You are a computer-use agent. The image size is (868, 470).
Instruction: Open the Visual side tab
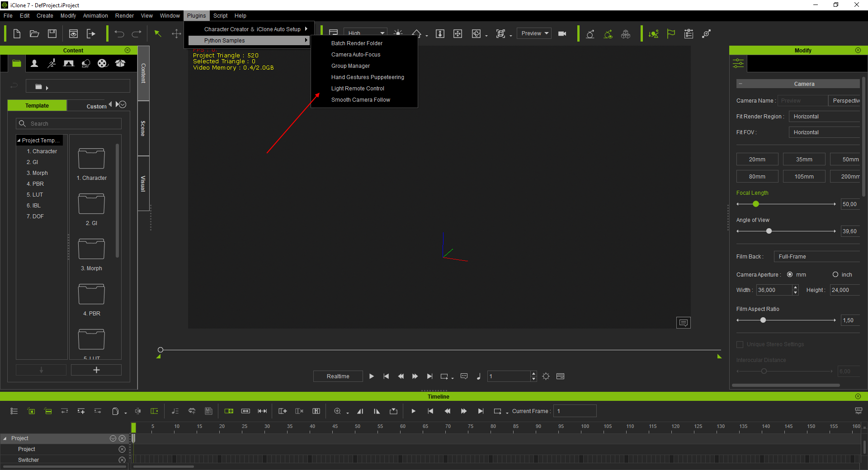143,183
